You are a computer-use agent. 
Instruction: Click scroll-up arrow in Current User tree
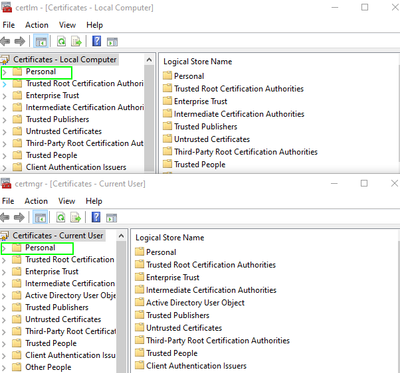coord(121,236)
